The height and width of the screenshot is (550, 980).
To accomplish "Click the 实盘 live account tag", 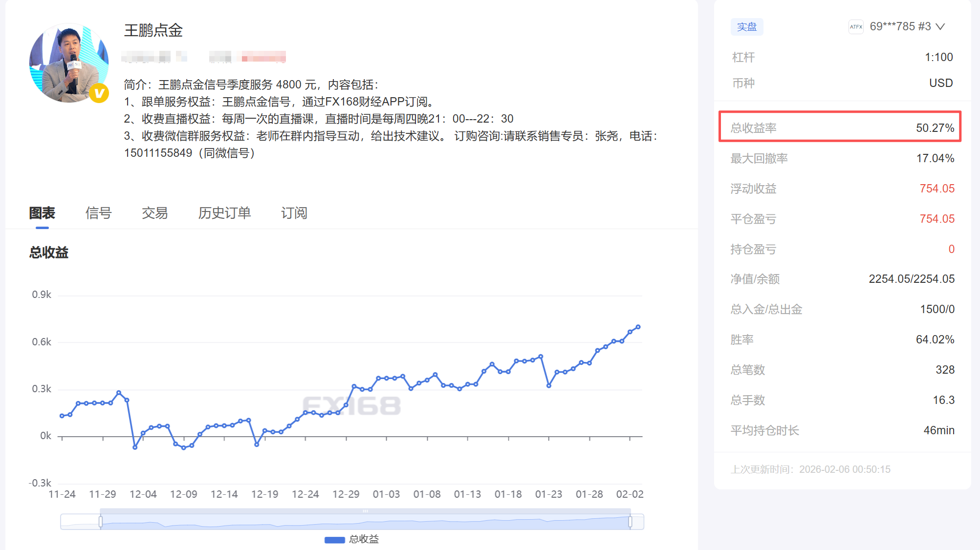I will [x=746, y=27].
